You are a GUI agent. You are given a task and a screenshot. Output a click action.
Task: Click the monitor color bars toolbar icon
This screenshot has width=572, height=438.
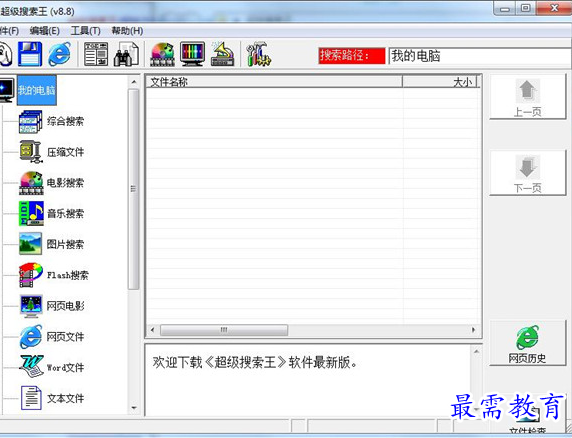point(192,54)
